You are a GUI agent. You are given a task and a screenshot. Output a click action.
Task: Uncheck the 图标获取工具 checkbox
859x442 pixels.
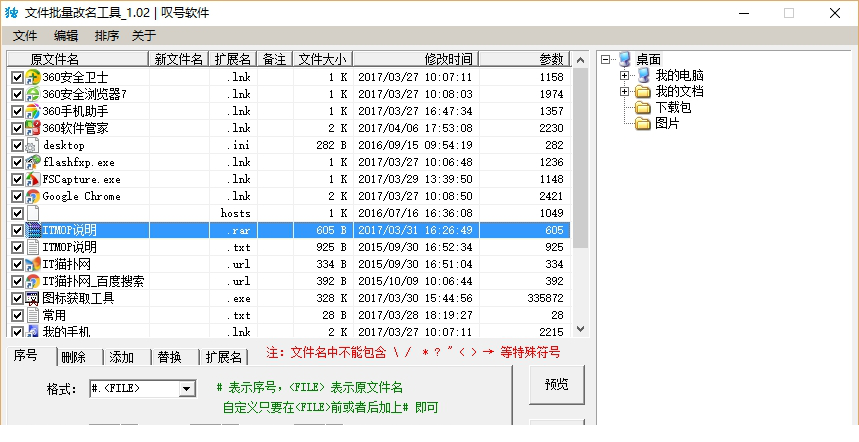[17, 299]
